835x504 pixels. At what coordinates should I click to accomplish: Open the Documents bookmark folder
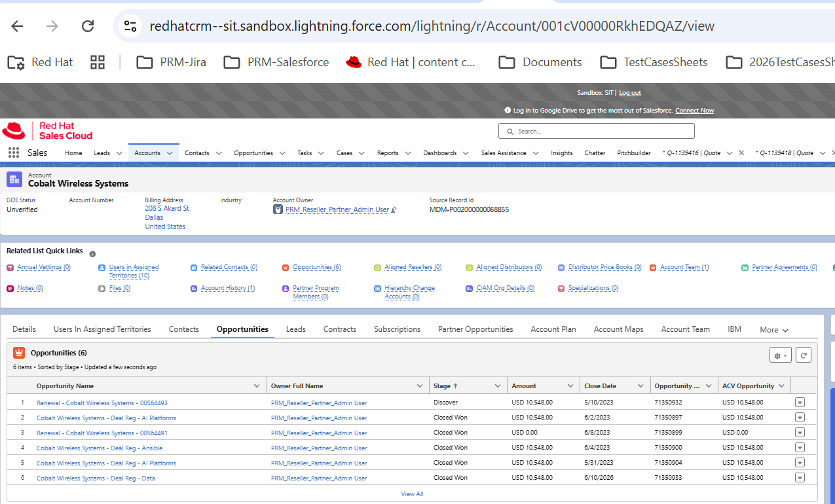(540, 62)
